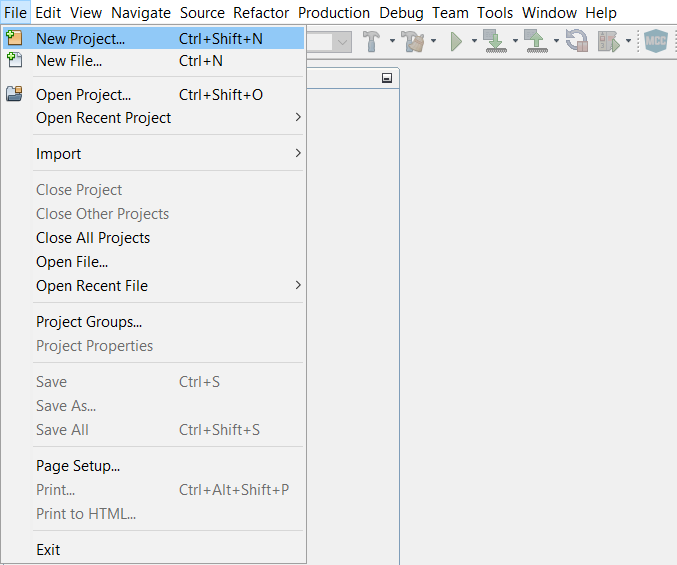Open the View menu
The height and width of the screenshot is (565, 677).
(86, 13)
